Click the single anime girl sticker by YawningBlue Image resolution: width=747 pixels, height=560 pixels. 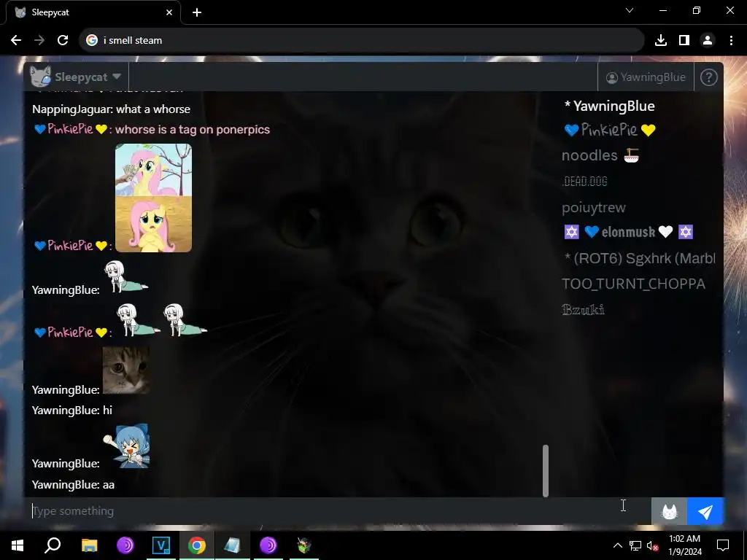(x=125, y=276)
